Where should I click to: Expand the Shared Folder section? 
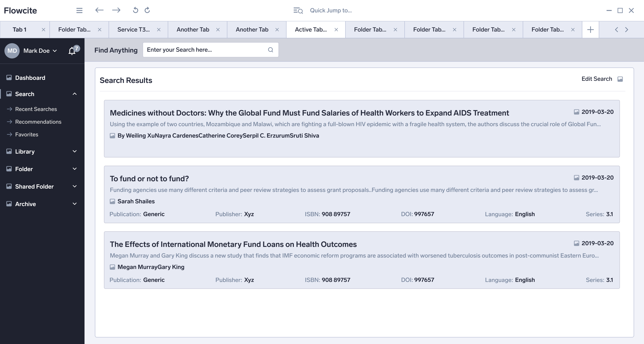75,187
